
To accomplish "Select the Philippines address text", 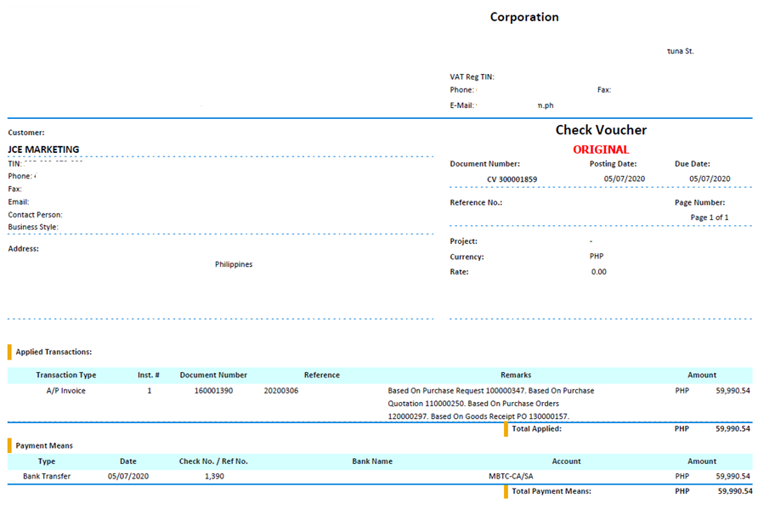I will tap(234, 264).
